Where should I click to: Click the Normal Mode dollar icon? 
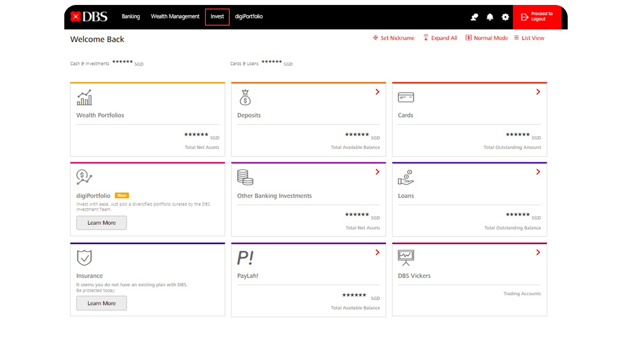point(468,38)
